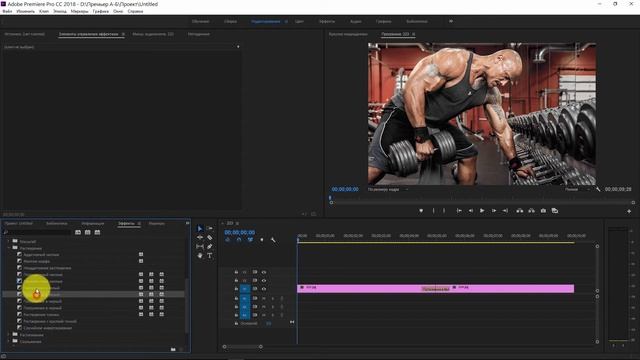Viewport: 640px width, 360px height.
Task: Select the Selection arrow tool
Action: coord(200,229)
